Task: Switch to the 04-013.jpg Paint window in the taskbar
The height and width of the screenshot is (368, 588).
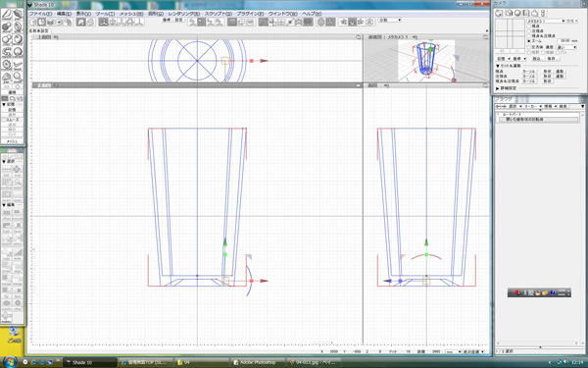Action: (x=315, y=362)
